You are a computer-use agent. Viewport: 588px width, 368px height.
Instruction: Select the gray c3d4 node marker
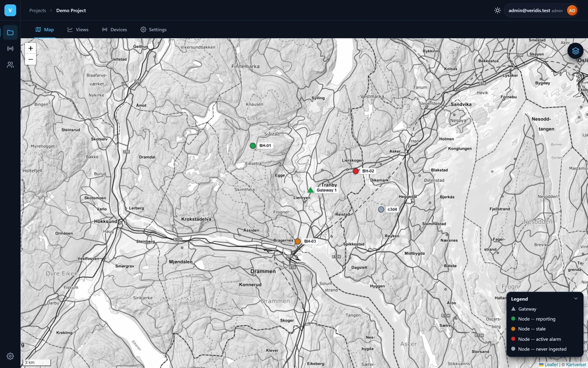[381, 209]
